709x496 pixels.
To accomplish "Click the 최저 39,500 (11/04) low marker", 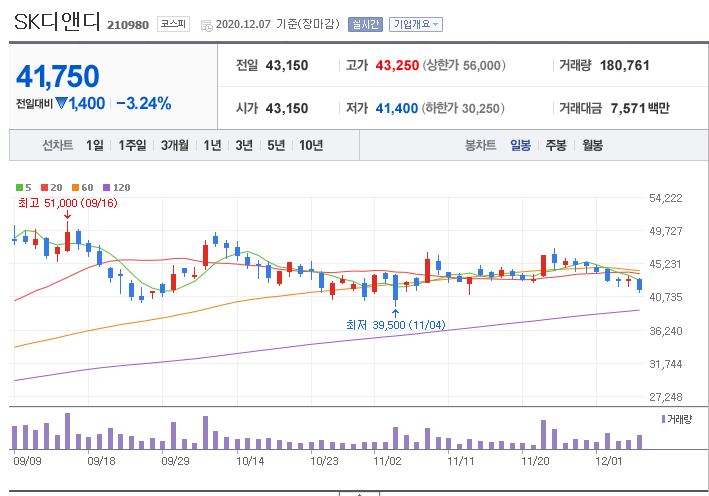I will pyautogui.click(x=396, y=325).
